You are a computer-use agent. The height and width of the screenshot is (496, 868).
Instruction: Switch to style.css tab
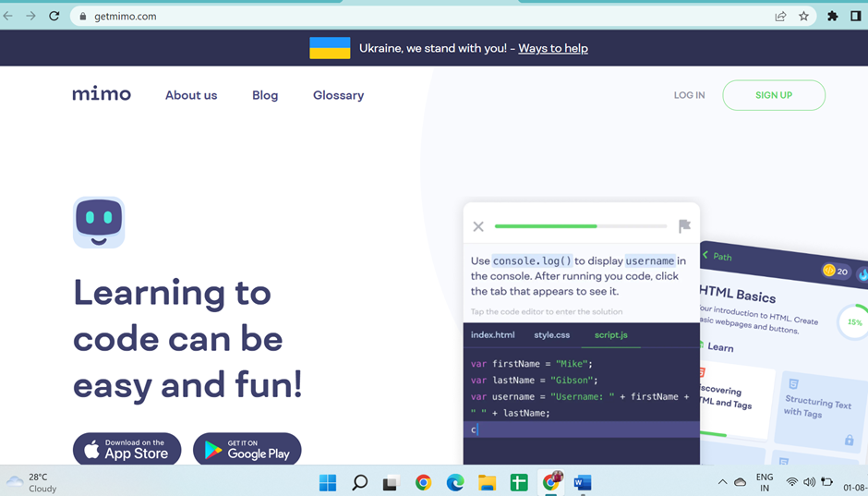pyautogui.click(x=552, y=335)
